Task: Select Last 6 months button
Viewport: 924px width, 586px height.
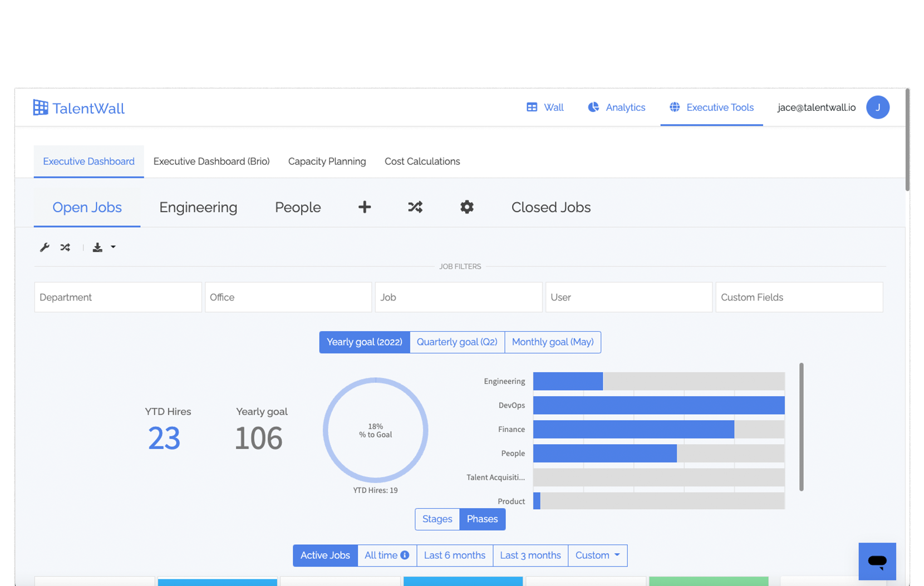Action: [454, 555]
